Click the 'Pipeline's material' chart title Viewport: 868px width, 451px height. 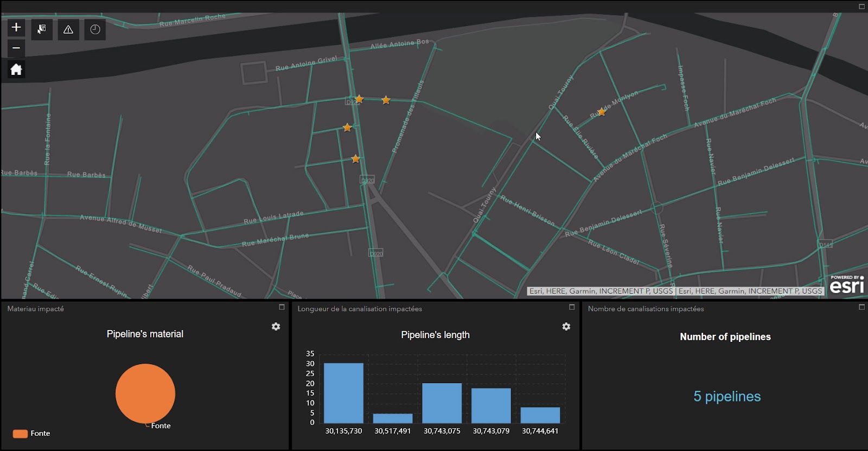pos(145,334)
